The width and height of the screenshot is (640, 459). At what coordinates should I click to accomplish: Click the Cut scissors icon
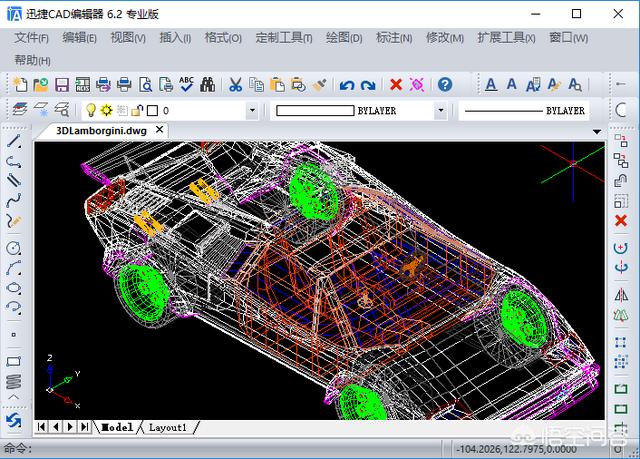(235, 85)
